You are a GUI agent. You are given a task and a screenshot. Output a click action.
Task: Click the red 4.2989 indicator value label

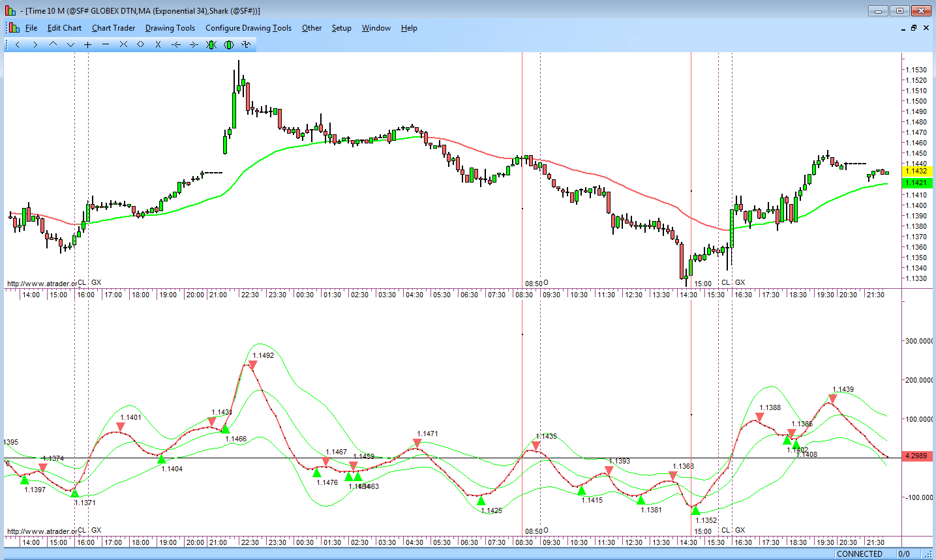click(916, 456)
